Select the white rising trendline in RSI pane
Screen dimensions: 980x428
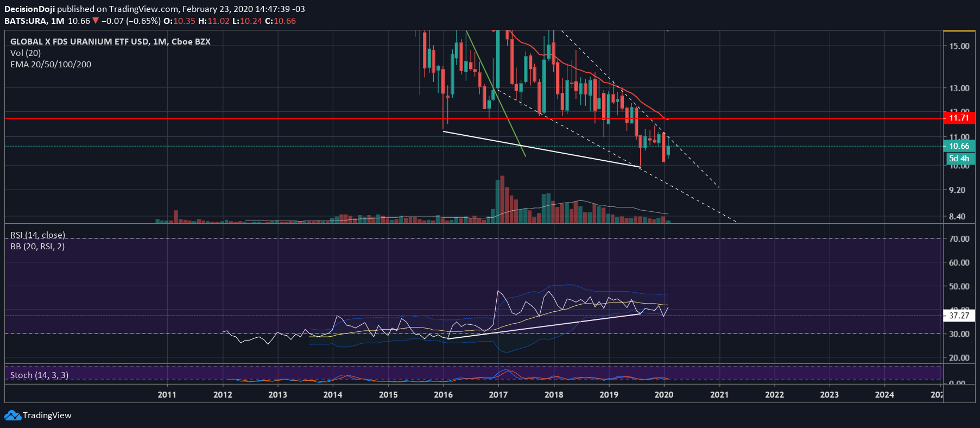pyautogui.click(x=543, y=326)
